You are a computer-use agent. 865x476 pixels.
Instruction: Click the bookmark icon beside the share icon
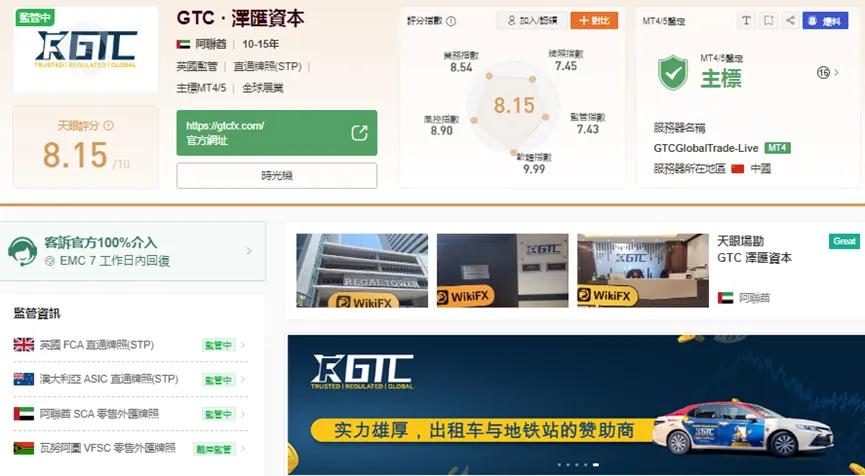[x=768, y=20]
